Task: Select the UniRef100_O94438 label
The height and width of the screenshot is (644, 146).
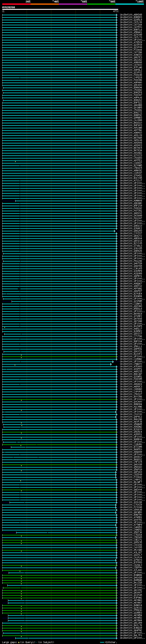Action: (x=131, y=510)
